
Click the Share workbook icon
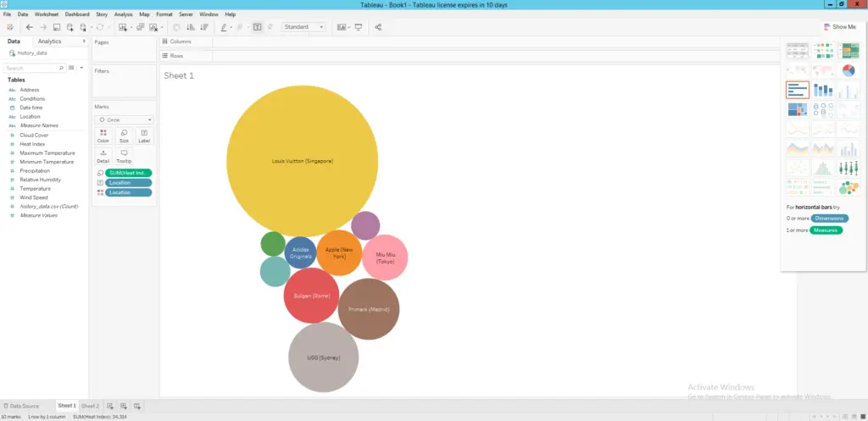378,27
